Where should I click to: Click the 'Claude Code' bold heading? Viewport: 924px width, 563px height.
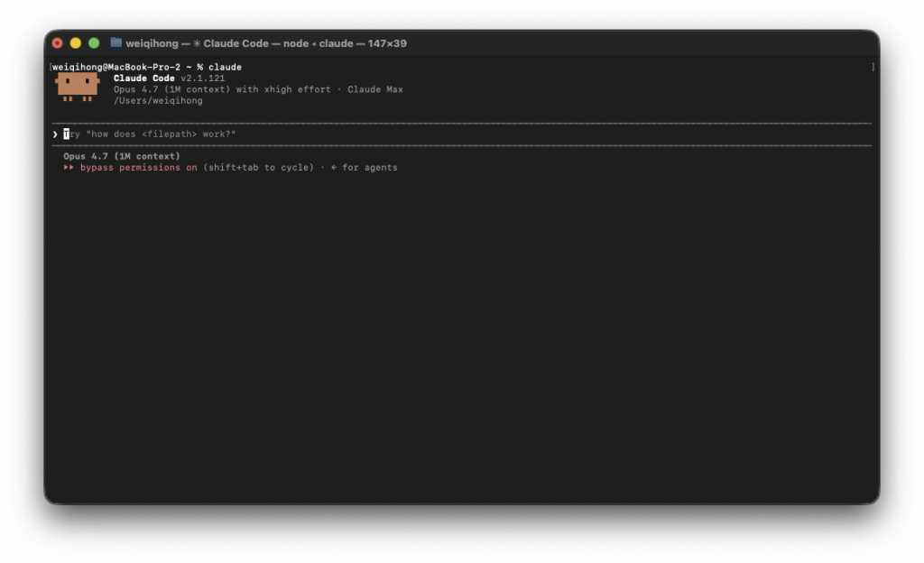tap(143, 78)
